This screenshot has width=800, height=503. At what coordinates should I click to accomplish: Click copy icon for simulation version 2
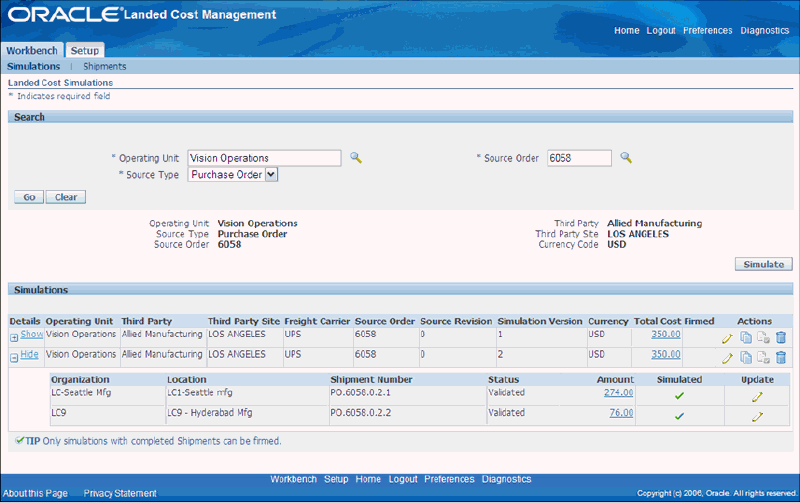tap(746, 358)
